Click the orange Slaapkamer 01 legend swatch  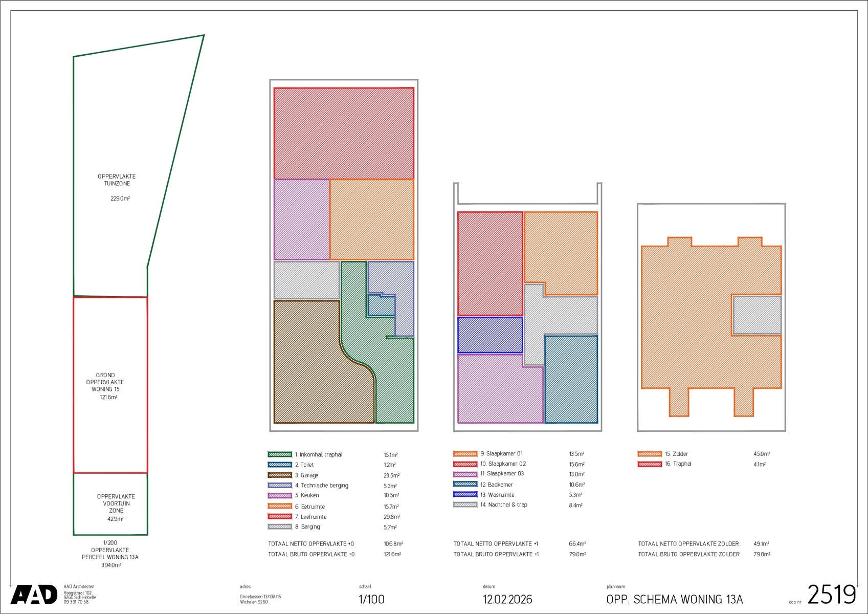[465, 454]
